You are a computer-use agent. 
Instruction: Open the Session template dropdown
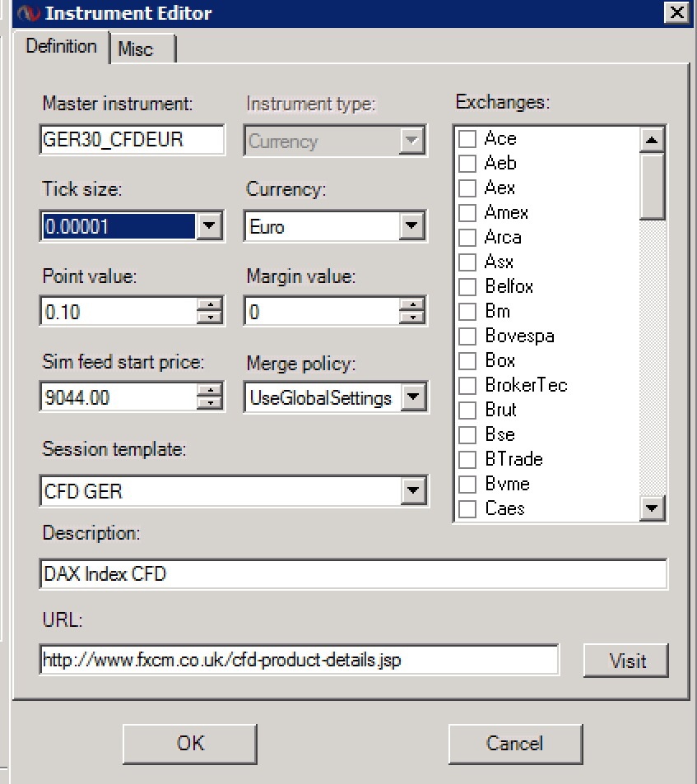(x=413, y=492)
